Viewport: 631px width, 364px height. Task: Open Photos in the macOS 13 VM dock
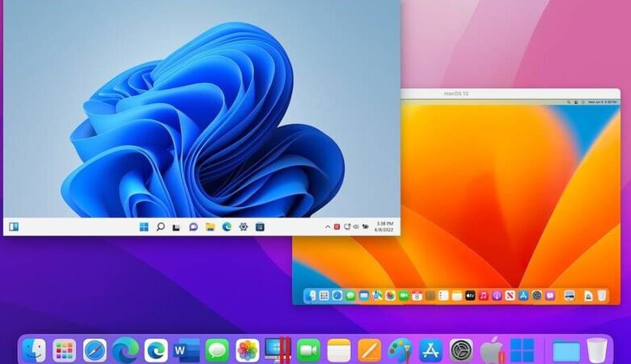tap(391, 295)
